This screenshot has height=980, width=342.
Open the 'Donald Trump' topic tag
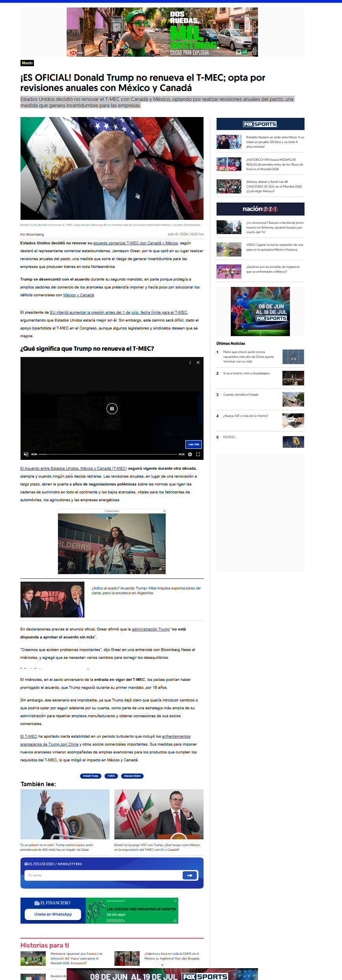click(91, 776)
